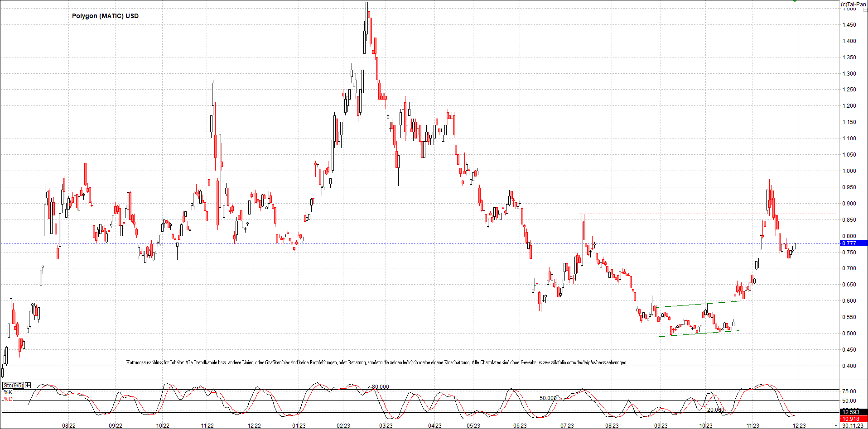Viewport: 868px width, 429px height.
Task: Select the 30.11.23 date label
Action: coord(853,426)
